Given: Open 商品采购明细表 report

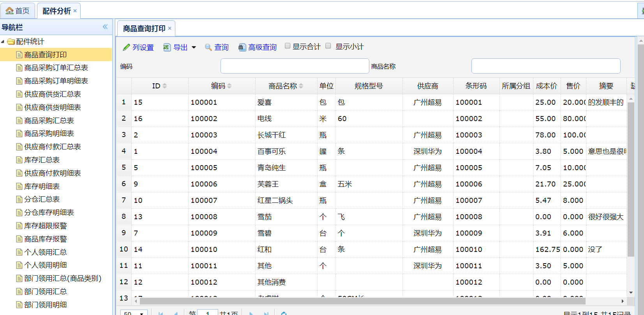Looking at the screenshot, I should (49, 134).
